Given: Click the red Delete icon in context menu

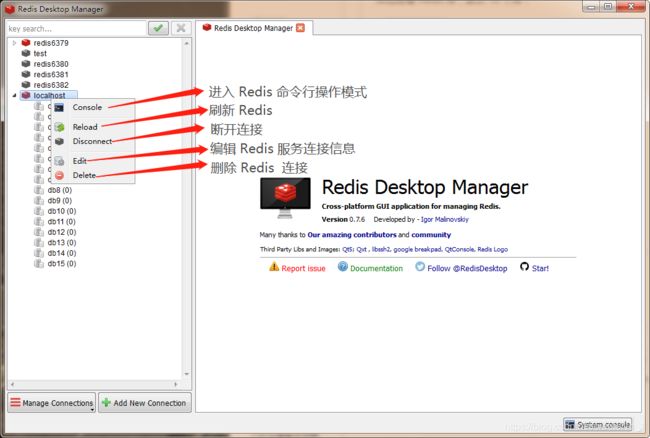Looking at the screenshot, I should point(59,176).
